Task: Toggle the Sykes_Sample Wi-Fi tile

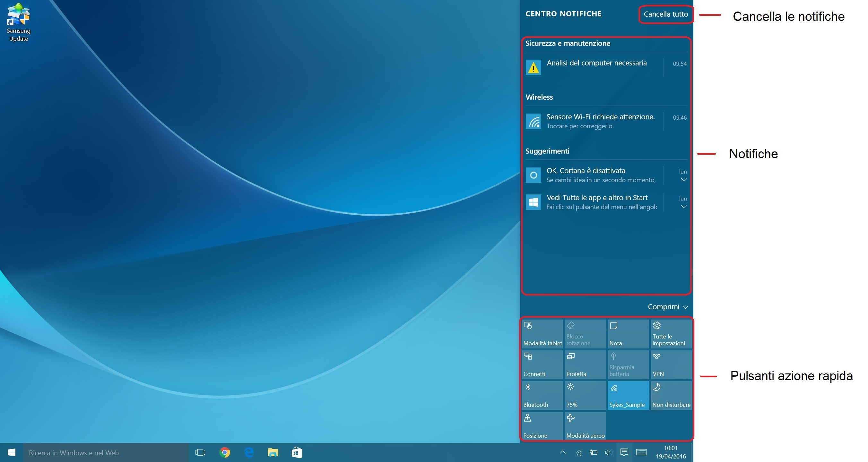Action: (x=628, y=395)
